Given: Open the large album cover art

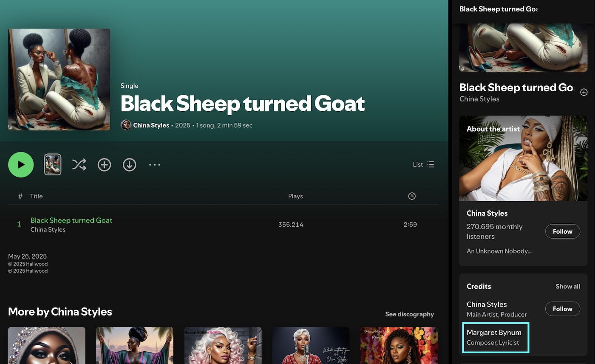Looking at the screenshot, I should pos(59,79).
